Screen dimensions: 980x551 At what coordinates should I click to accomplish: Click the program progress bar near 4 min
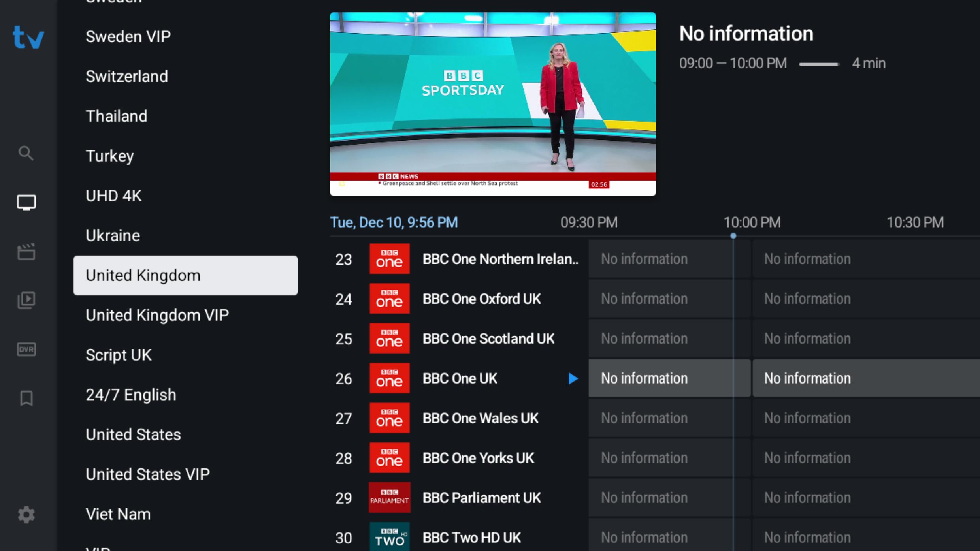pyautogui.click(x=819, y=64)
